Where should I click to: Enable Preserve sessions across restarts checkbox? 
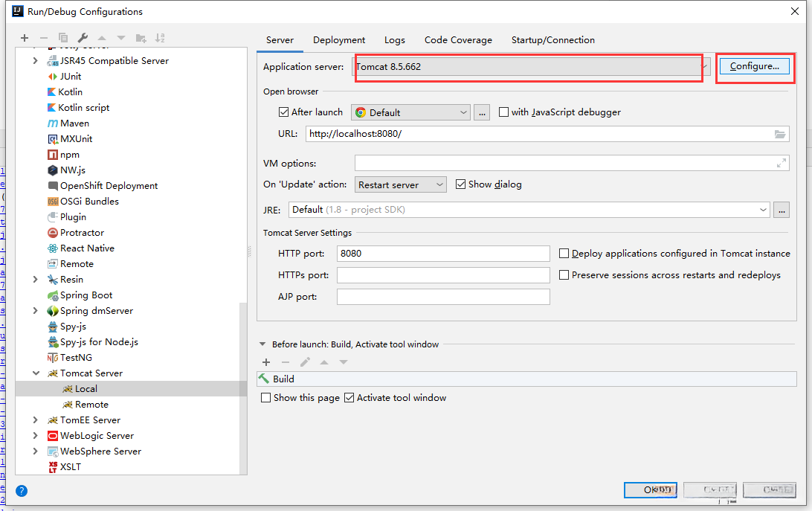(564, 275)
